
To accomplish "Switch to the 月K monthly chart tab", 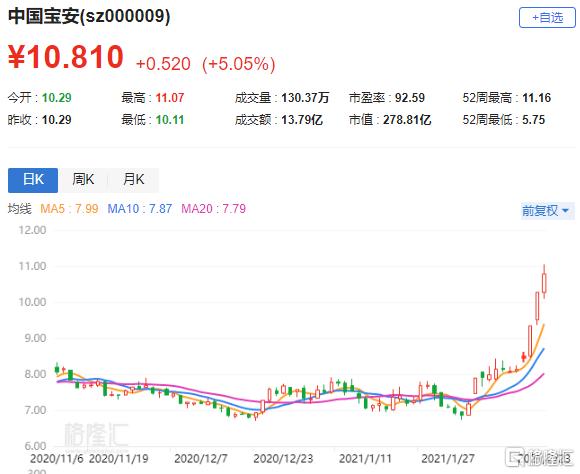I will pos(134,180).
